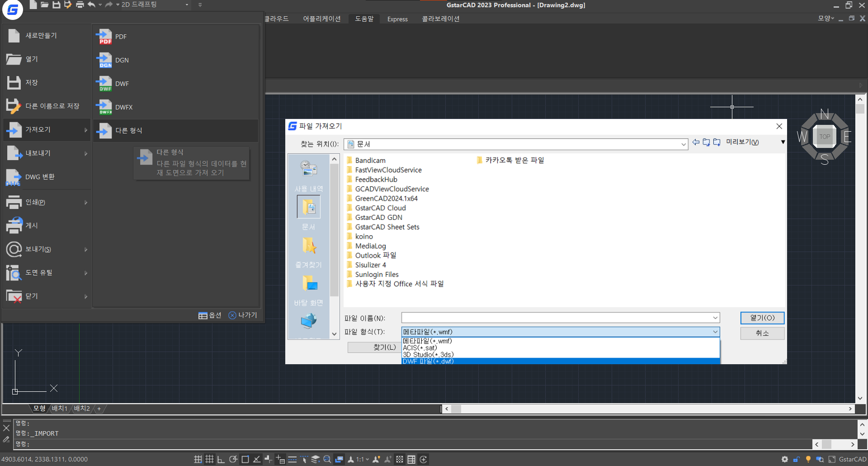The image size is (868, 466).
Task: Click the quick-access Plot printer icon
Action: [x=80, y=5]
